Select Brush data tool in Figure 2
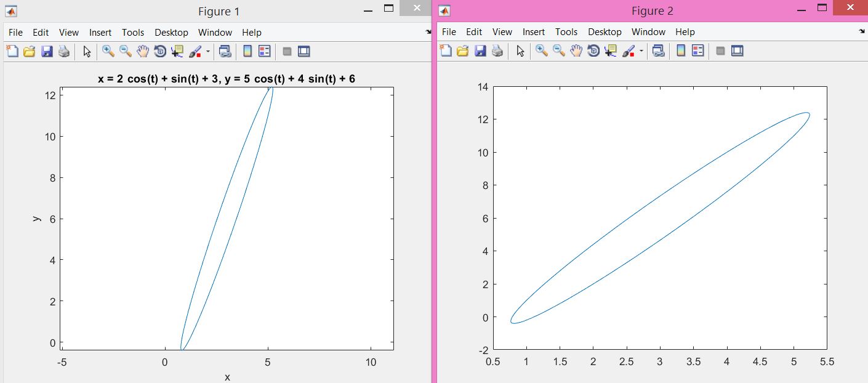The width and height of the screenshot is (868, 383). pos(629,51)
